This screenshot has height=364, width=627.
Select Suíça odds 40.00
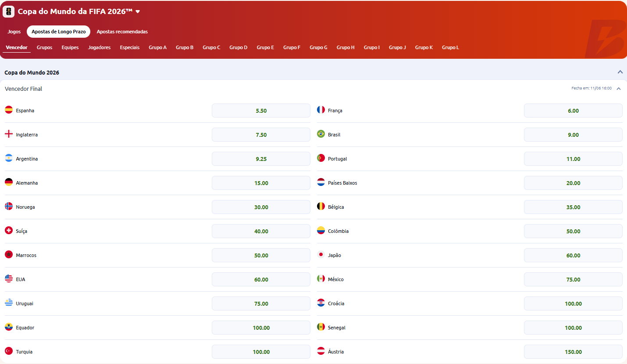click(x=261, y=231)
